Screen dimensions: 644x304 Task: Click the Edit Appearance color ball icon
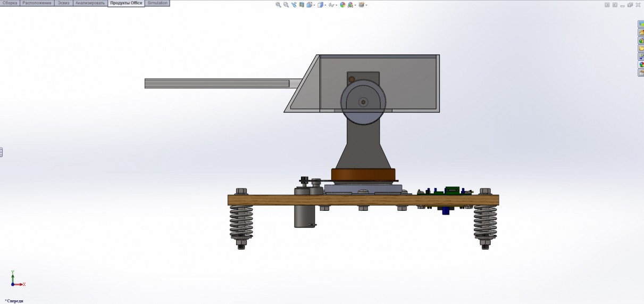(342, 5)
